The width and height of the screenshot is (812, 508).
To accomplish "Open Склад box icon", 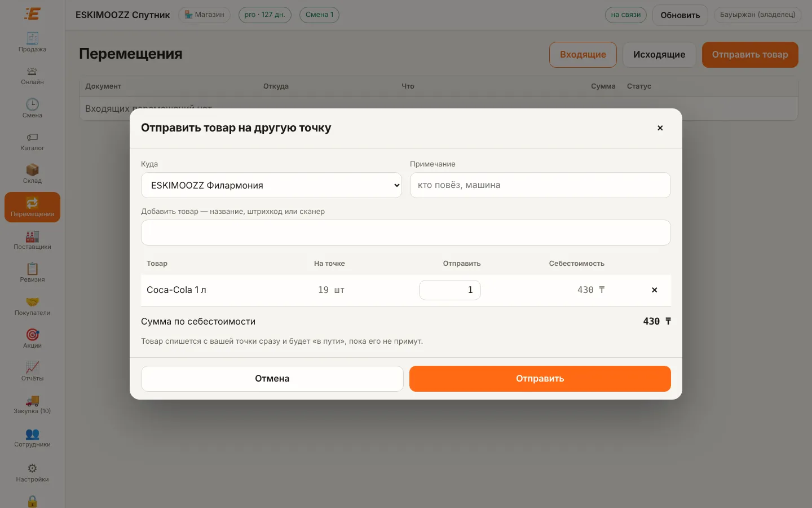I will coord(32,170).
